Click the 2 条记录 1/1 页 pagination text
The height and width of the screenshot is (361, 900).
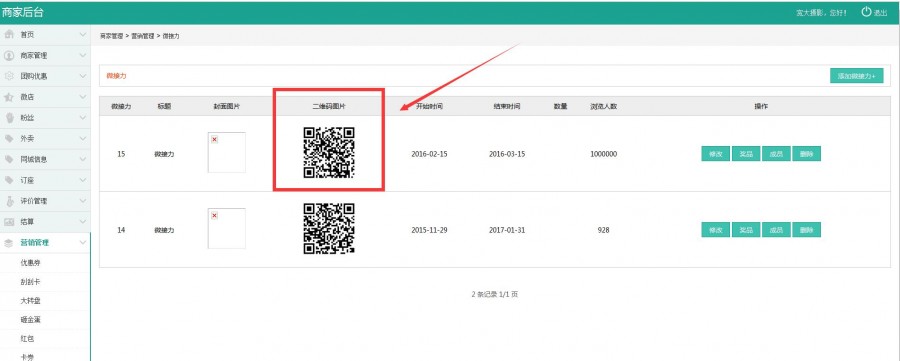pos(495,294)
